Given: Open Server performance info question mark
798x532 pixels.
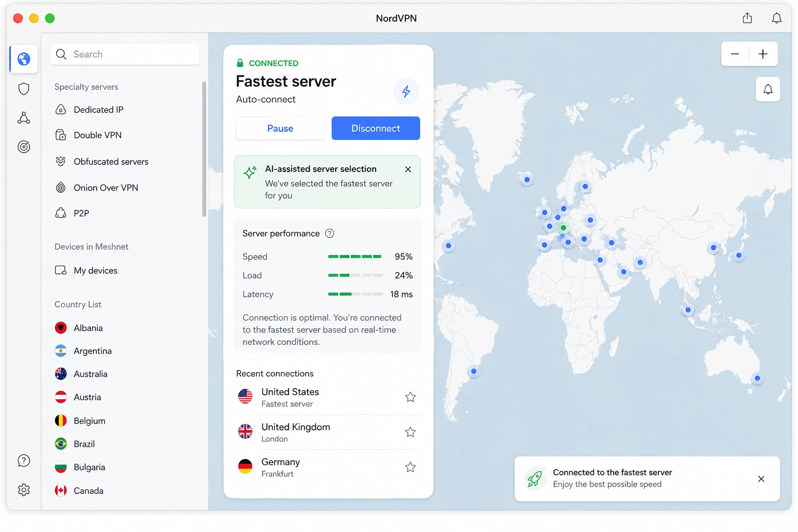Looking at the screenshot, I should point(329,234).
